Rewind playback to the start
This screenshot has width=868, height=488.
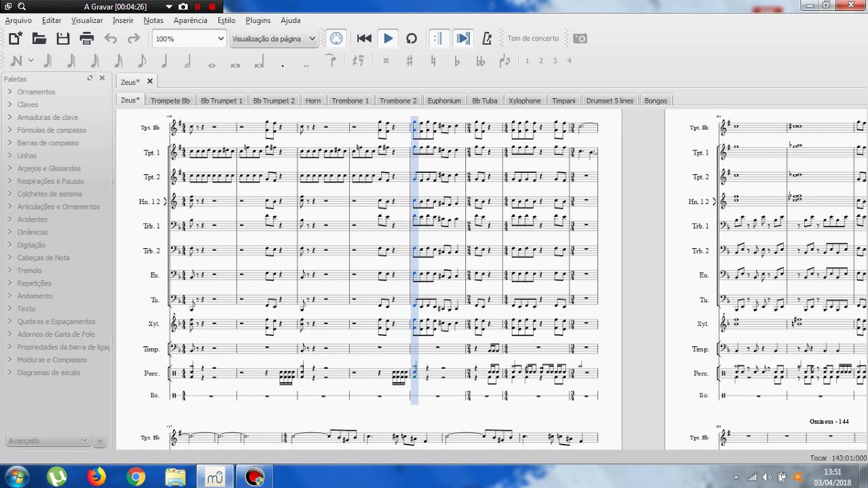point(364,39)
